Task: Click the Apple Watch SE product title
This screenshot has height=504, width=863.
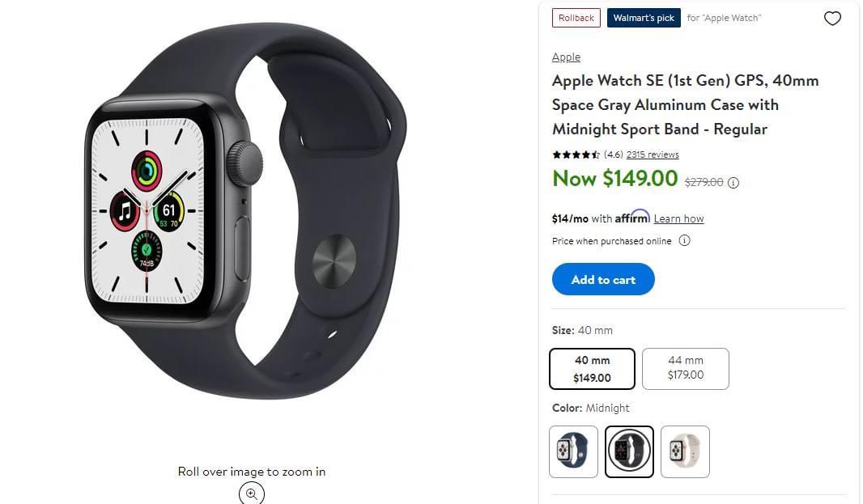Action: coord(685,104)
